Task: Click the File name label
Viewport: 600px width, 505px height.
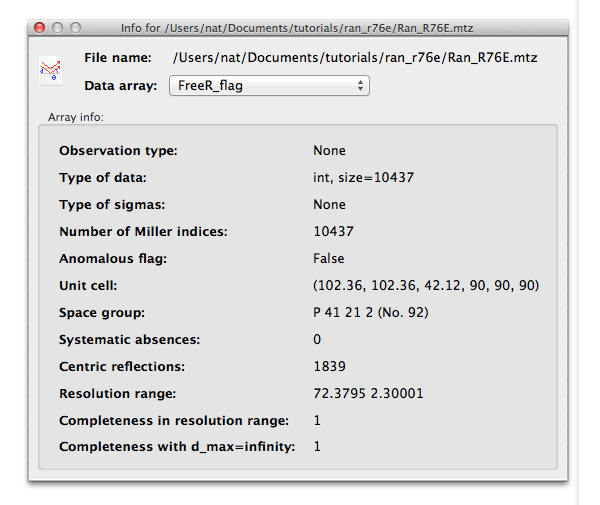Action: [x=118, y=58]
